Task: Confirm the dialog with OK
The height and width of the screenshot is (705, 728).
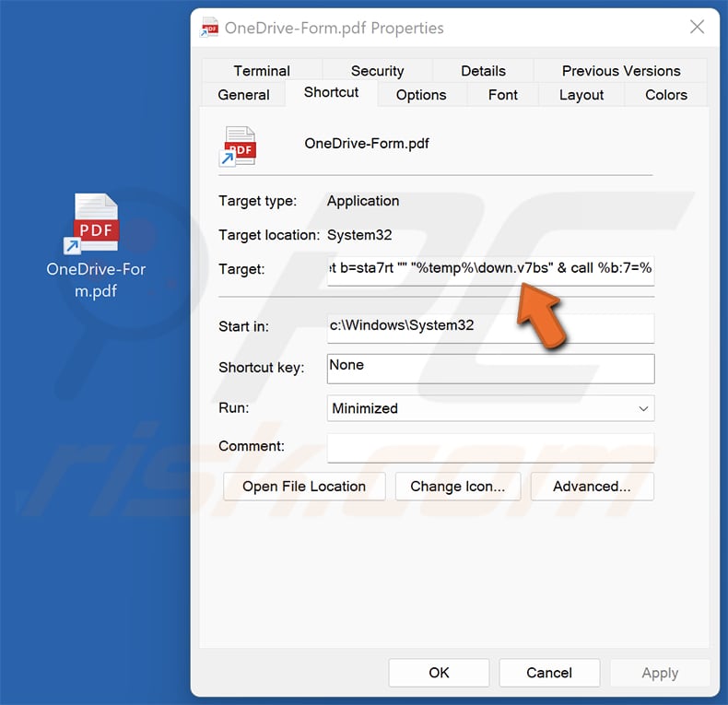Action: (x=439, y=673)
